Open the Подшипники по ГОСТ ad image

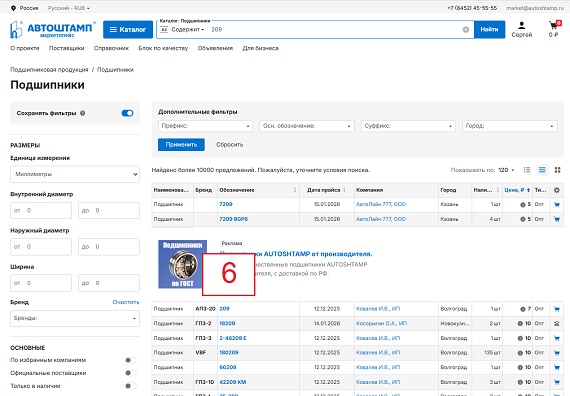tap(182, 264)
